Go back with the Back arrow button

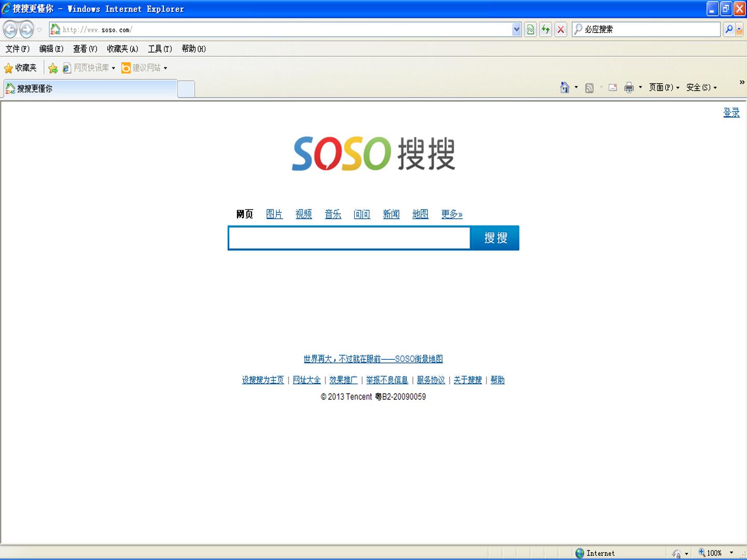point(10,30)
